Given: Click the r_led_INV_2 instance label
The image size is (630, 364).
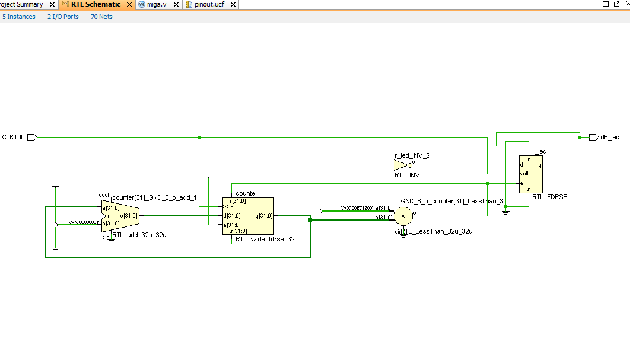Looking at the screenshot, I should tap(412, 155).
